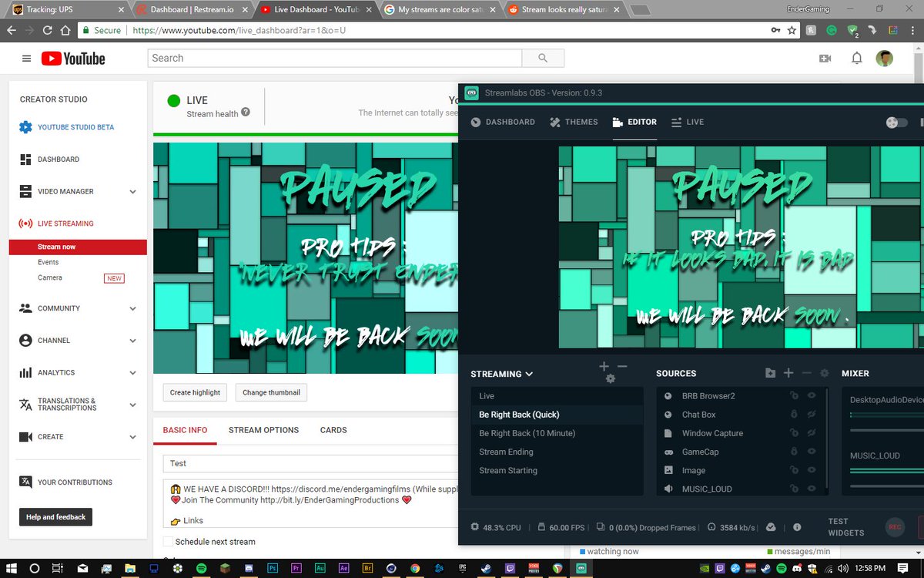Show the hidden Chat Box source

click(x=812, y=414)
